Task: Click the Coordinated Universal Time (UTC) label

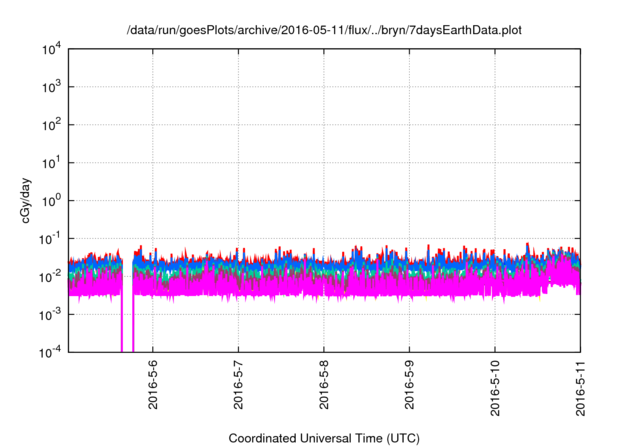Action: pos(324,438)
